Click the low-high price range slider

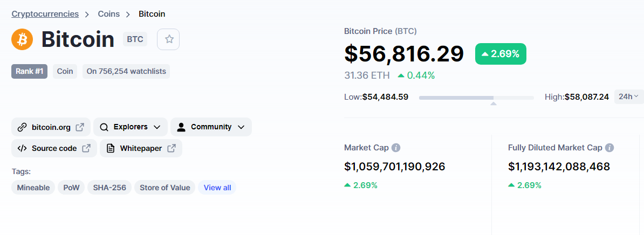[476, 98]
